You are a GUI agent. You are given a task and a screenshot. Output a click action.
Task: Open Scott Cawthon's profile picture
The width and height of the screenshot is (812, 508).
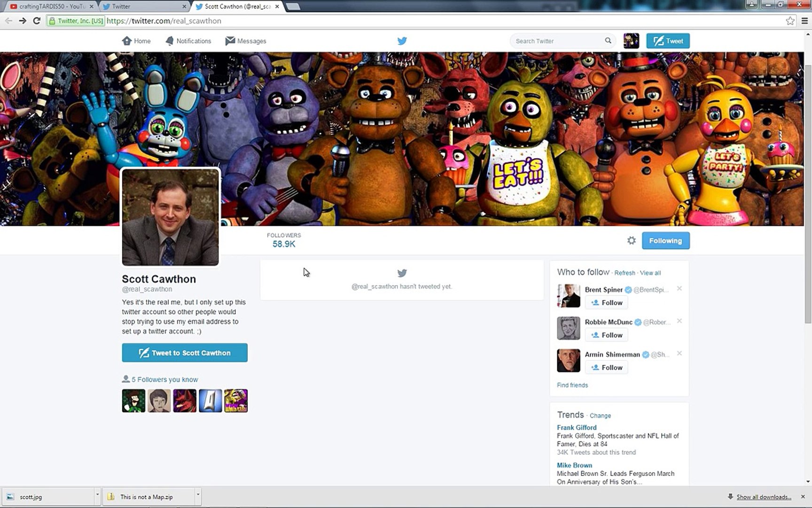pos(170,217)
